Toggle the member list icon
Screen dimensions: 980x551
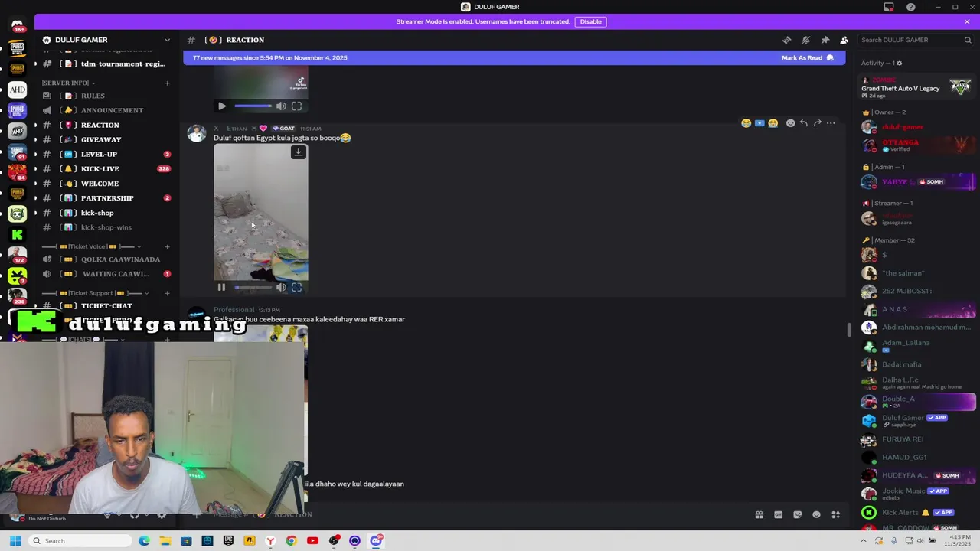click(x=844, y=40)
